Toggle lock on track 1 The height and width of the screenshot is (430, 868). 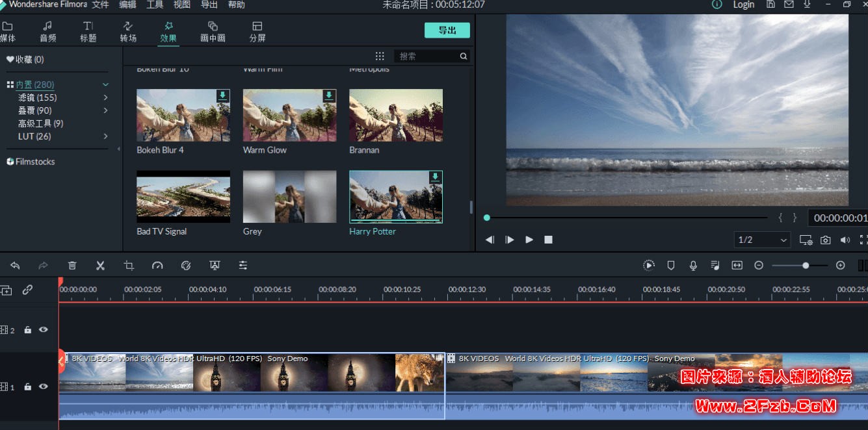[27, 386]
